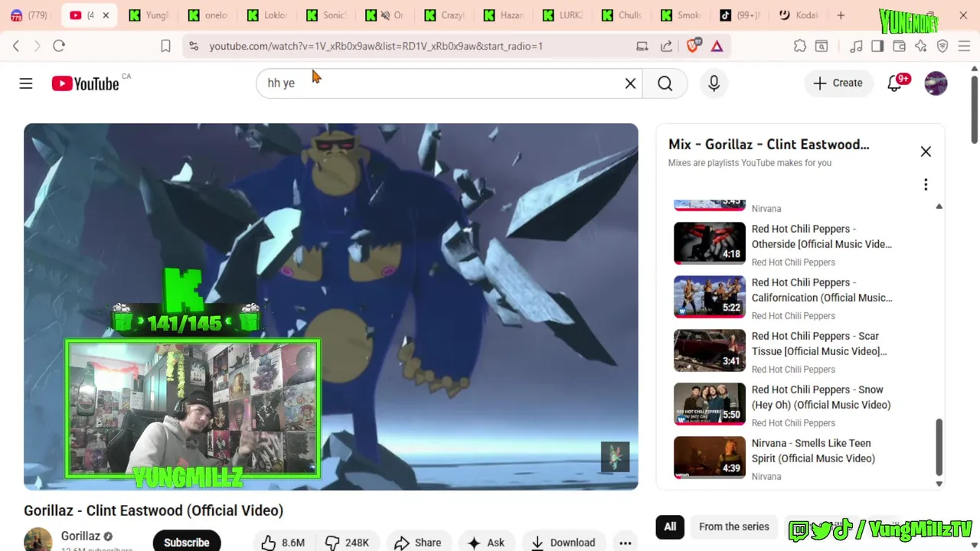Clear the search box text

(x=630, y=83)
